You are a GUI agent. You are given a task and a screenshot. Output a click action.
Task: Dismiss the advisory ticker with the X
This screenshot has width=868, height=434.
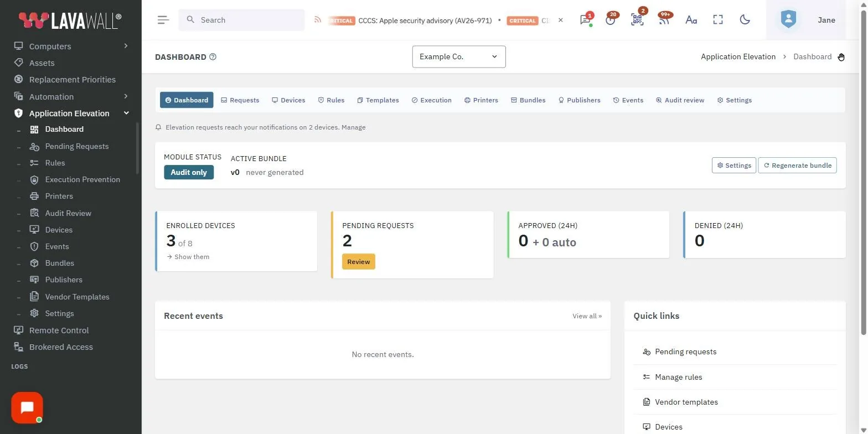point(560,20)
